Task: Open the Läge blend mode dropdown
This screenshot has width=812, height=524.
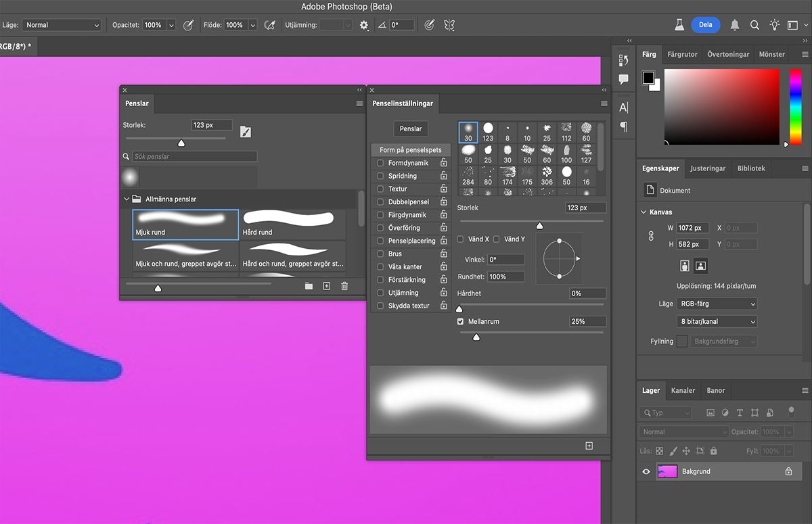Action: pyautogui.click(x=61, y=25)
